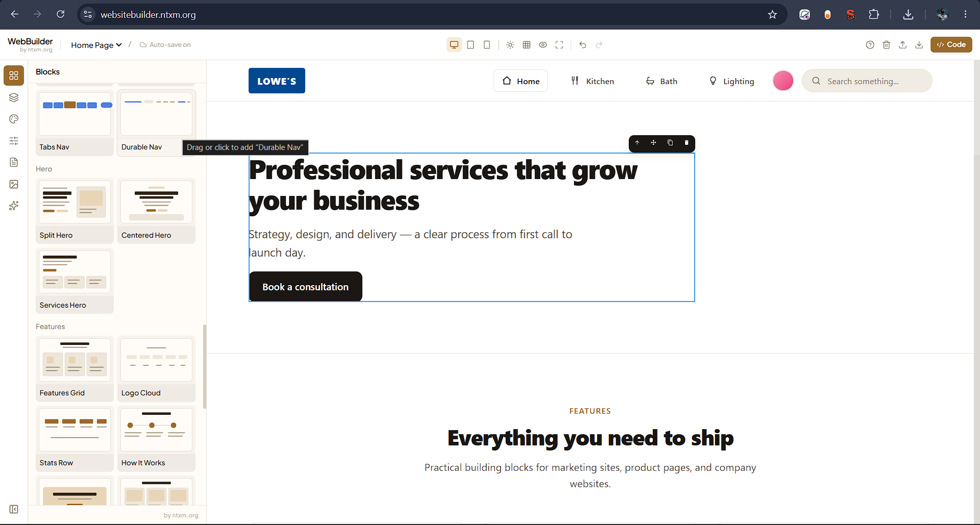Click the move handle of the selected block
This screenshot has width=980, height=525.
653,143
